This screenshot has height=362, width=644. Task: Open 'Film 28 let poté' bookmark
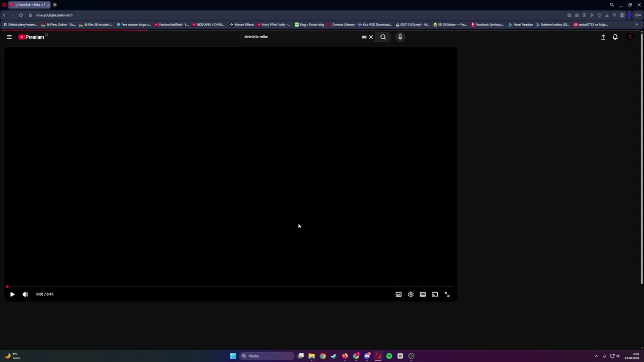[x=96, y=25]
